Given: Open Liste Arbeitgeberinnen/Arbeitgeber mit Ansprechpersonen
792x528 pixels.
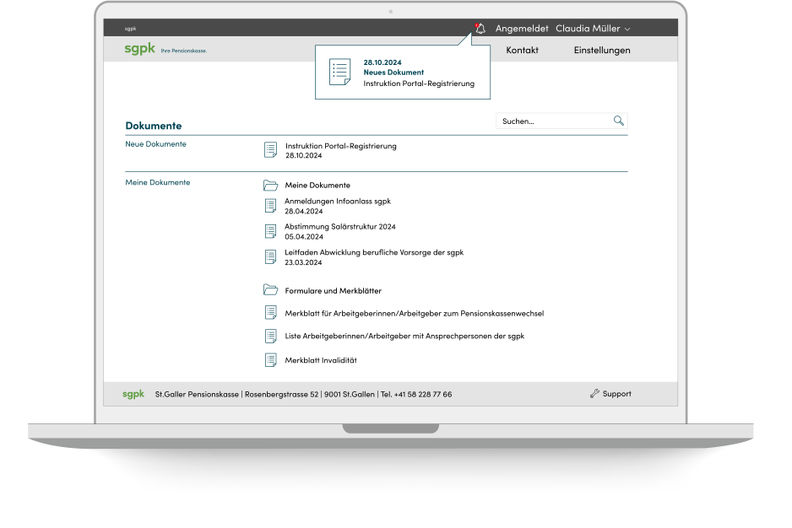Looking at the screenshot, I should coord(404,336).
